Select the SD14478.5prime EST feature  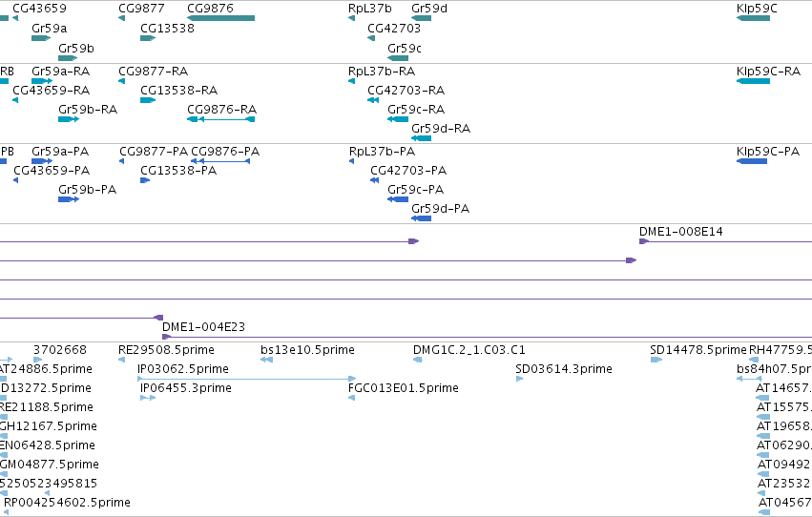(656, 360)
